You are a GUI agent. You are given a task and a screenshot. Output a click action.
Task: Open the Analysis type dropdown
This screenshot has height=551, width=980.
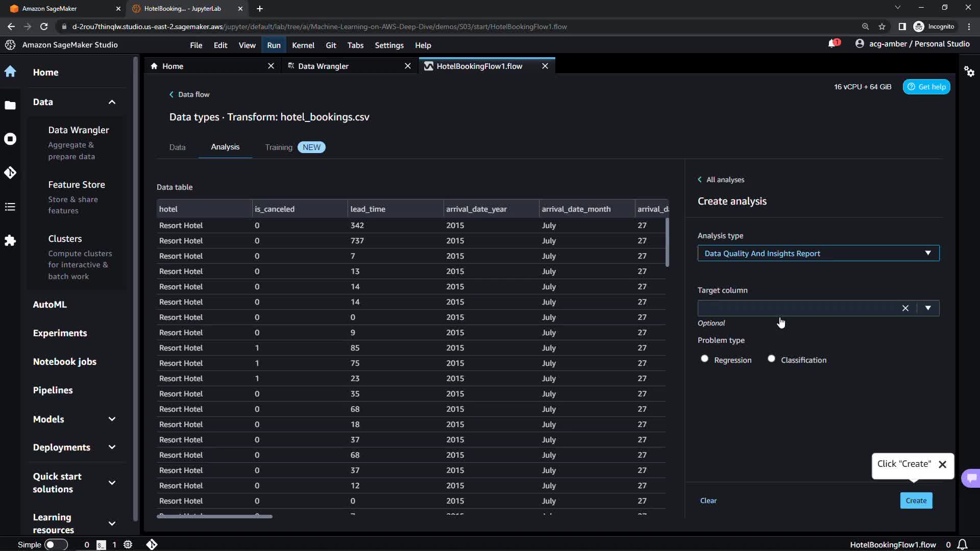[x=818, y=254]
